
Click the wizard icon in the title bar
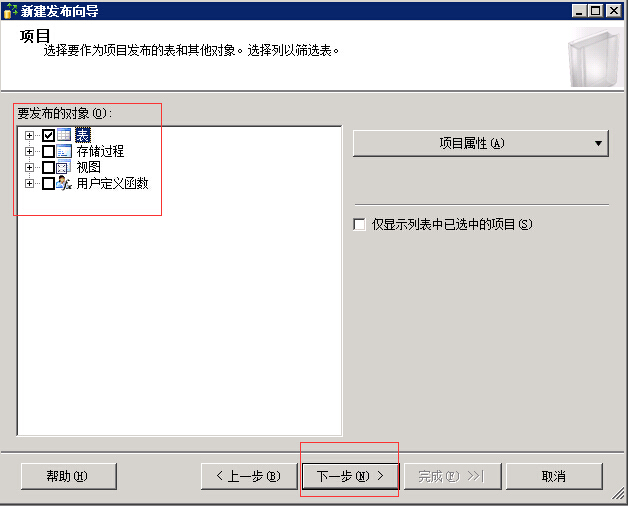[10, 11]
